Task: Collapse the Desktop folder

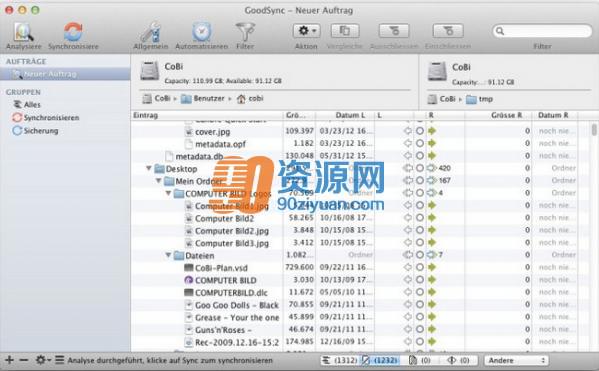Action: pyautogui.click(x=149, y=168)
